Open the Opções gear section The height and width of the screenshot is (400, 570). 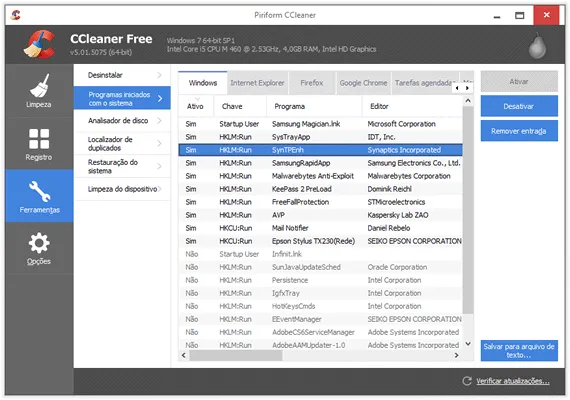pos(39,248)
